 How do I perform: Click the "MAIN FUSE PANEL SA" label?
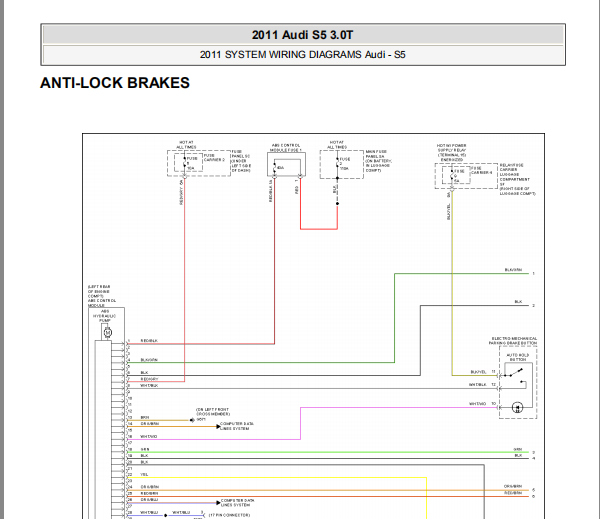pyautogui.click(x=378, y=161)
